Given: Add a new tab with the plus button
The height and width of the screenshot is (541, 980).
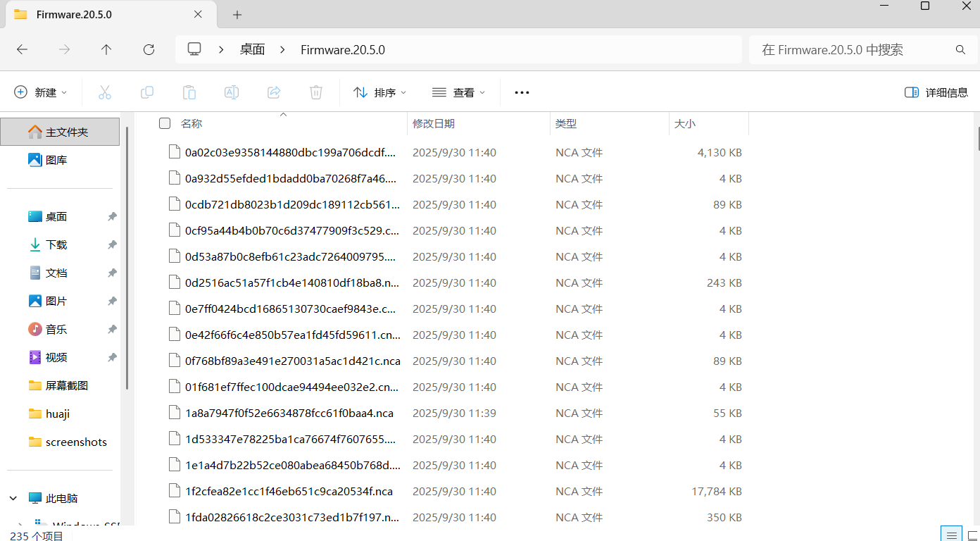Looking at the screenshot, I should (237, 15).
